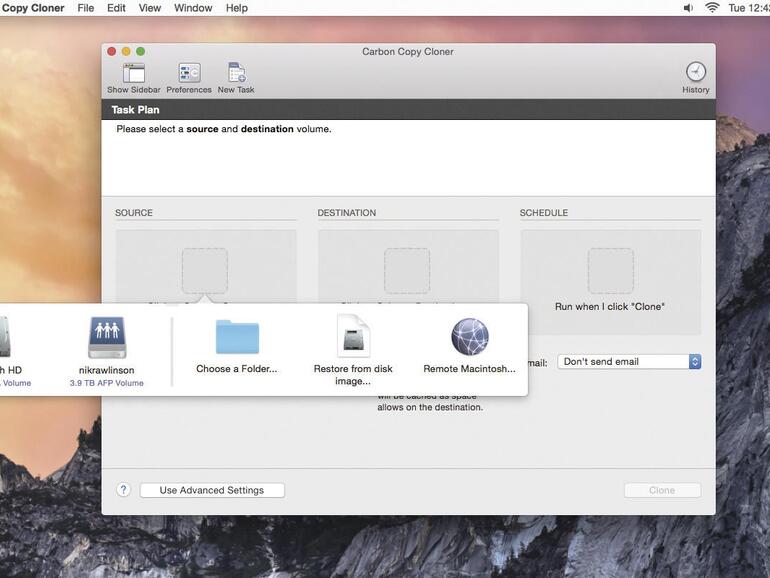This screenshot has height=578, width=770.
Task: Expand the Don't send email dropdown
Action: pos(629,362)
